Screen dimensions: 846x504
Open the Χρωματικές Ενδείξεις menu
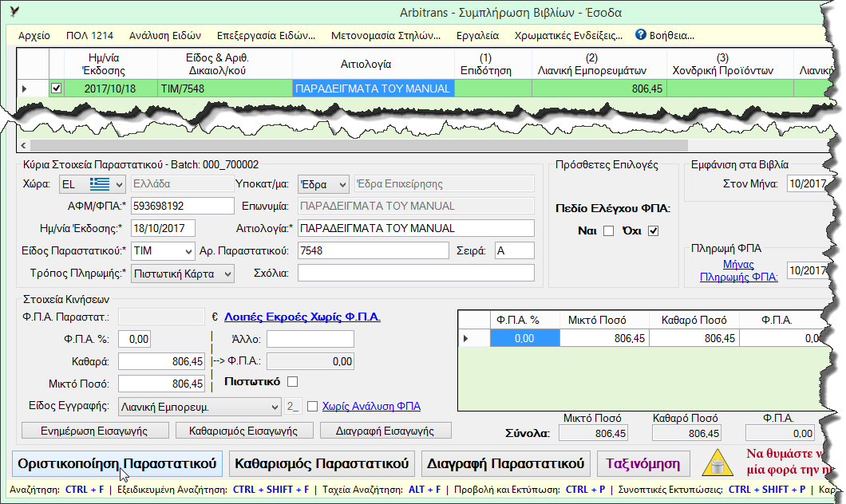coord(568,36)
